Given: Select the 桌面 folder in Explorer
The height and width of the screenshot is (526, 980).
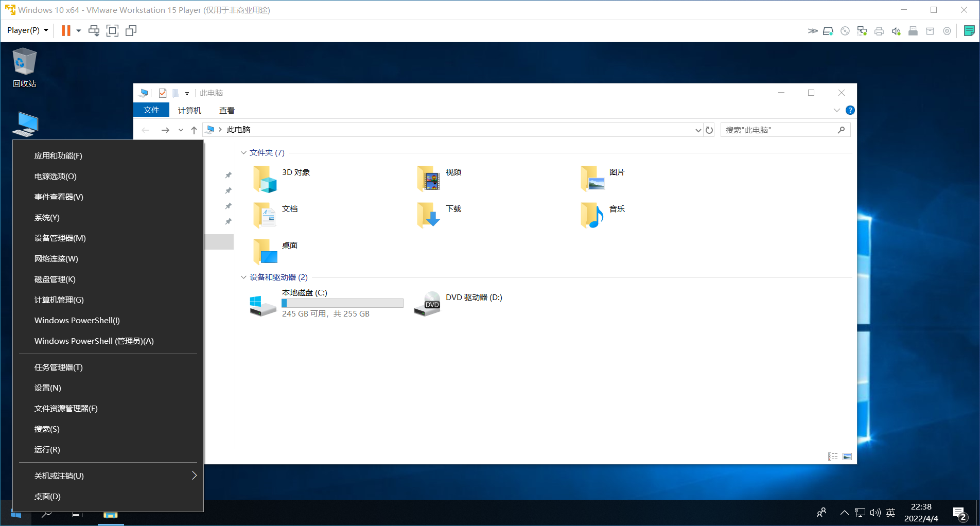Looking at the screenshot, I should pos(276,251).
